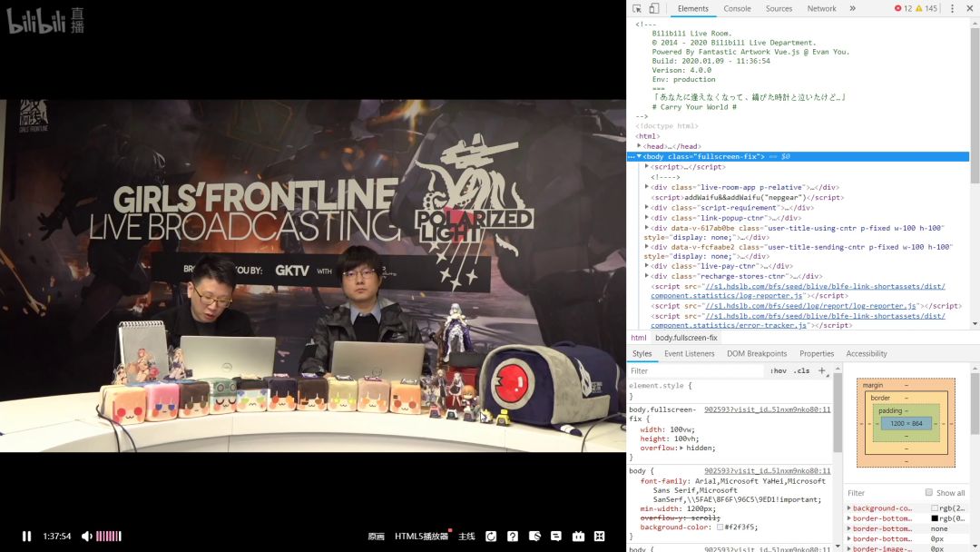This screenshot has width=980, height=552.
Task: Expand the overflow hidden shorthand triangle
Action: click(x=681, y=448)
